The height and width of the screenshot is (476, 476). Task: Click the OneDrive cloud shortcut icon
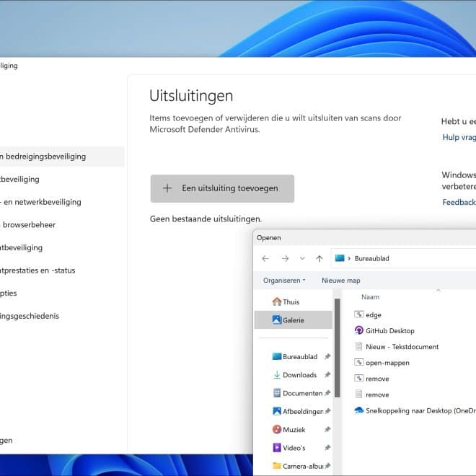[x=359, y=410]
